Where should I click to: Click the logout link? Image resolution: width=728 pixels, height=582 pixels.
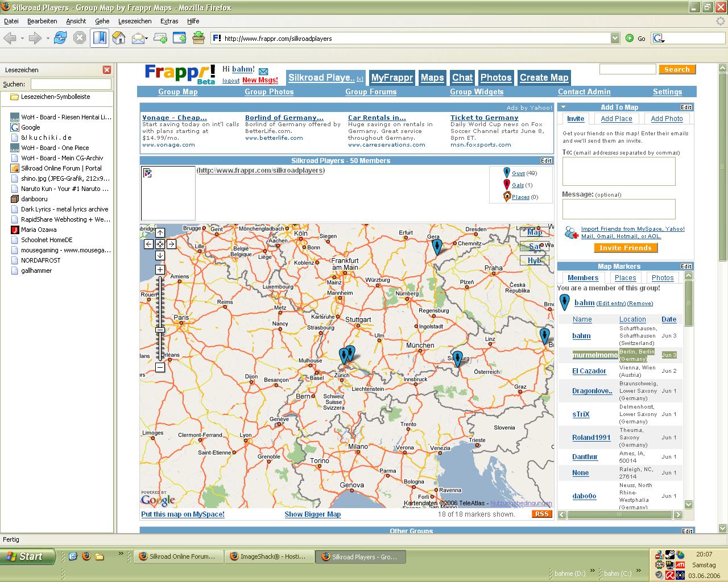click(x=231, y=81)
